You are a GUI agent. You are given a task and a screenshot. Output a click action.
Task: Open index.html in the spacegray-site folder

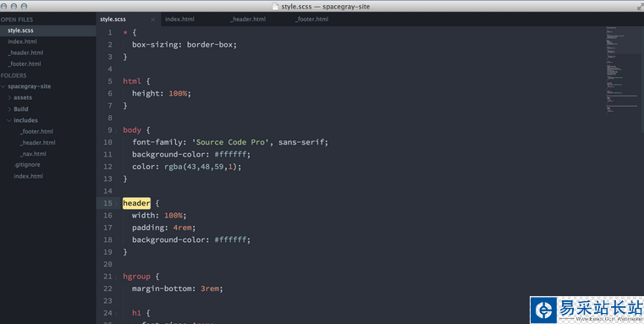pyautogui.click(x=28, y=176)
